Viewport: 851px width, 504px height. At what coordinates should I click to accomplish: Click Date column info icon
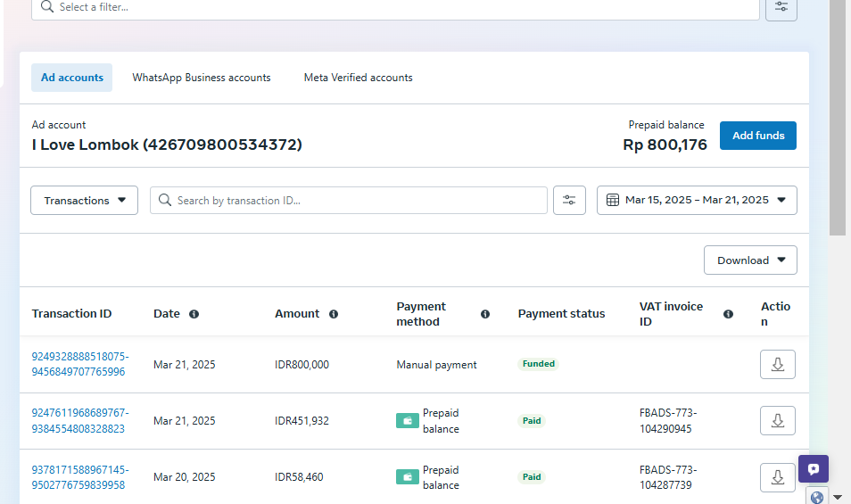(x=194, y=314)
